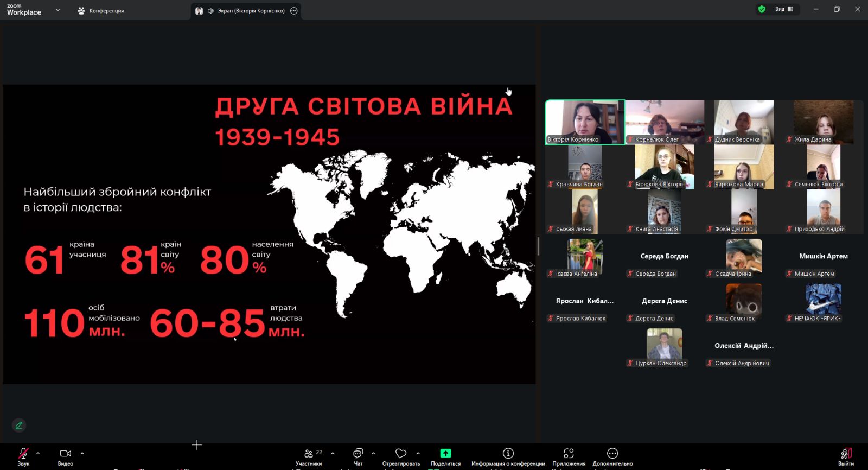Open the Дополнительно more options icon
Screen dimensions: 868x470
pyautogui.click(x=612, y=454)
